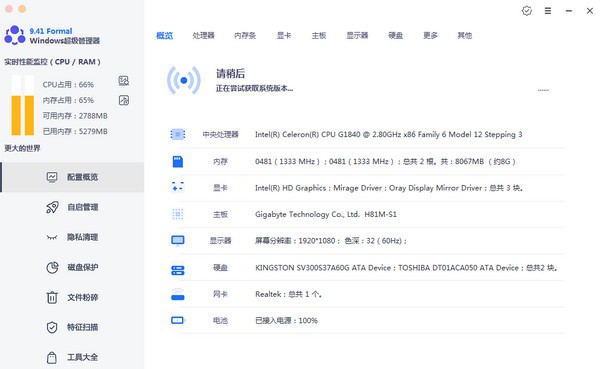This screenshot has height=369, width=600.
Task: Click the 中央处理器 chip icon
Action: click(x=178, y=134)
